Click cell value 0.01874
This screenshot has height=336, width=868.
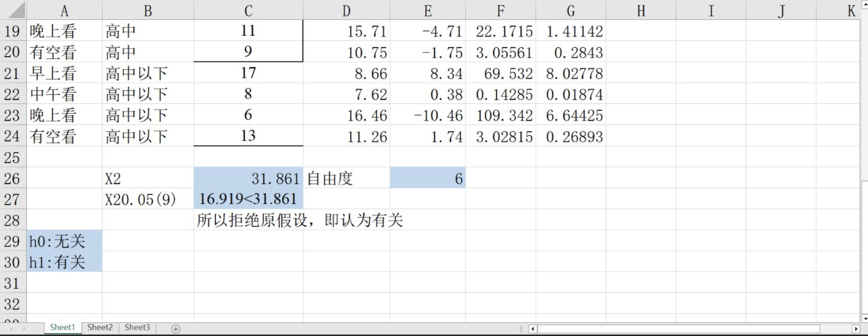[x=571, y=94]
